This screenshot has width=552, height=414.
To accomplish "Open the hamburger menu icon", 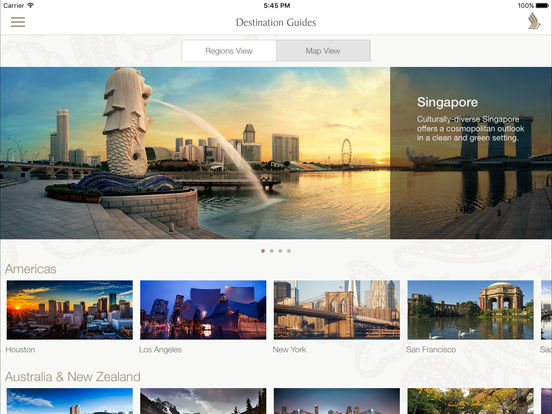I will pos(18,22).
